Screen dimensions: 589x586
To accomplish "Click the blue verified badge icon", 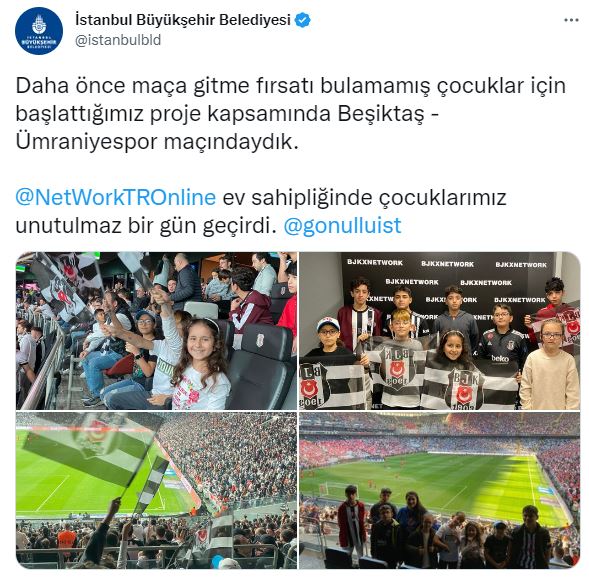I will click(x=302, y=20).
